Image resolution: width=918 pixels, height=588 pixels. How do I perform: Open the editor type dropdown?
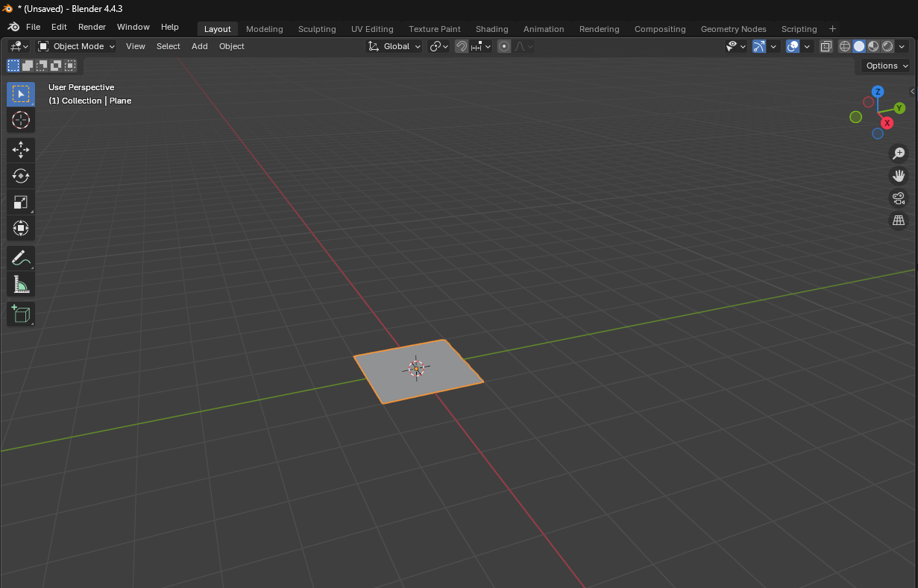(19, 46)
